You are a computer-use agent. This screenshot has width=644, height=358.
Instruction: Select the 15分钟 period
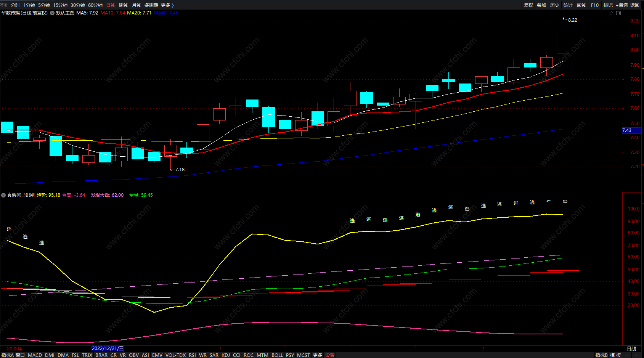click(60, 5)
